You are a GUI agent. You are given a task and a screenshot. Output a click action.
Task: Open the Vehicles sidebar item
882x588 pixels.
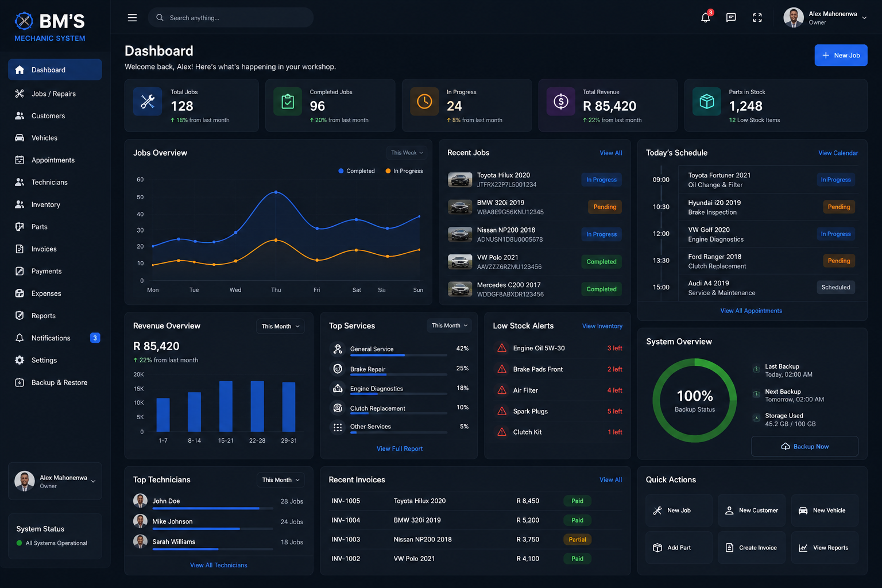click(55, 138)
